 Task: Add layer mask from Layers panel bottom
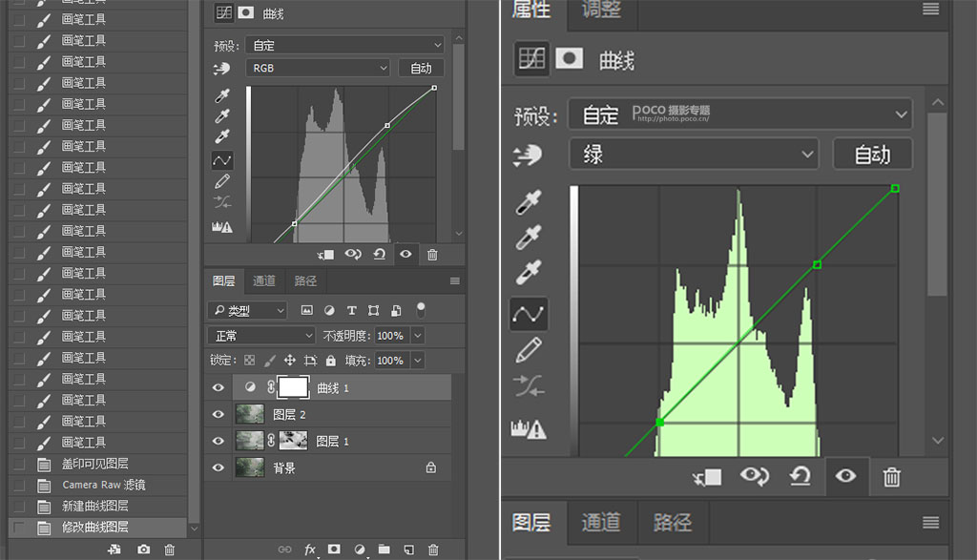point(334,549)
